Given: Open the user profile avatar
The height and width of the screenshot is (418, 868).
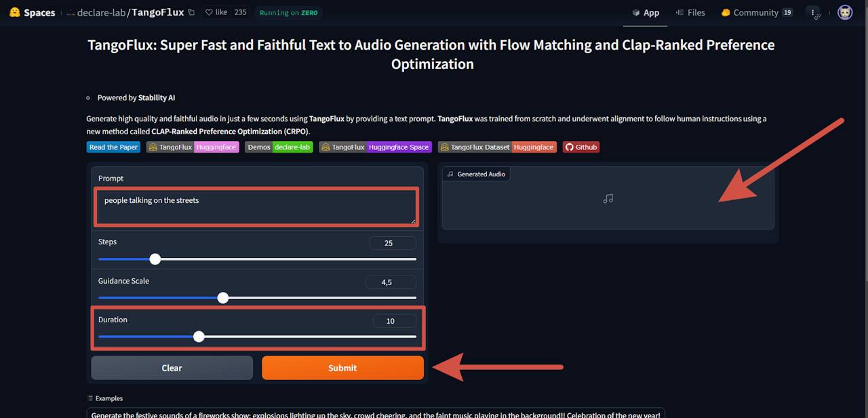Looking at the screenshot, I should (845, 12).
